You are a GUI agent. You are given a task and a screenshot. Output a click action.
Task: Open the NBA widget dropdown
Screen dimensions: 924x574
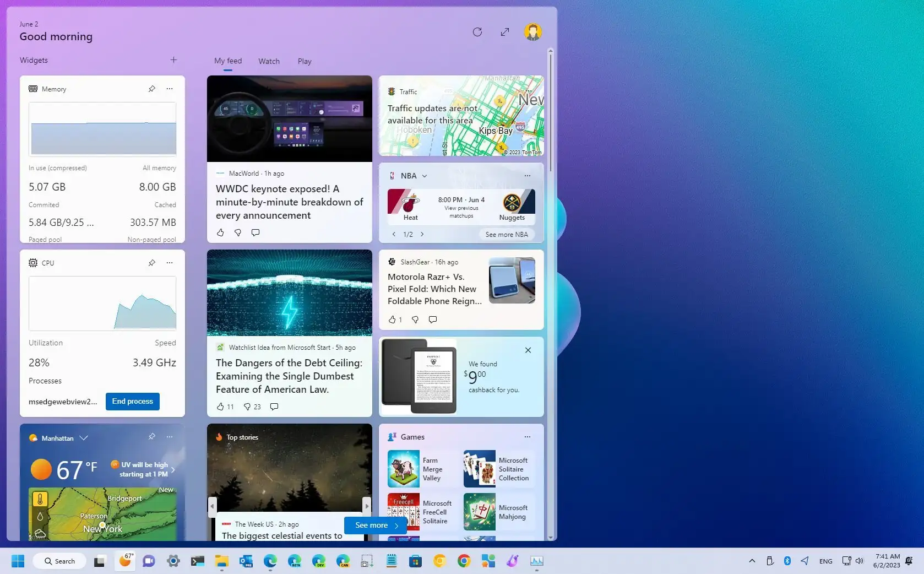pyautogui.click(x=425, y=176)
